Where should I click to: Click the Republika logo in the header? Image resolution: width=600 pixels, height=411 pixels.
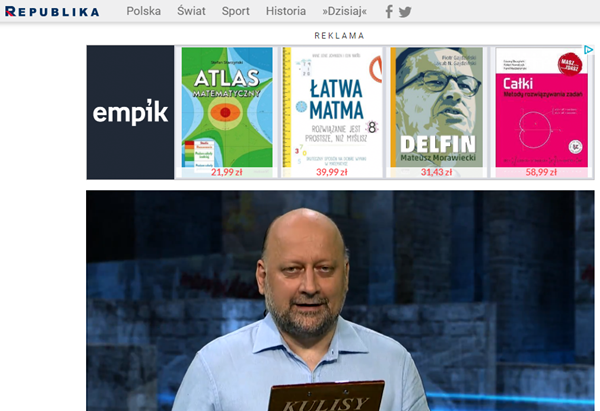click(51, 11)
